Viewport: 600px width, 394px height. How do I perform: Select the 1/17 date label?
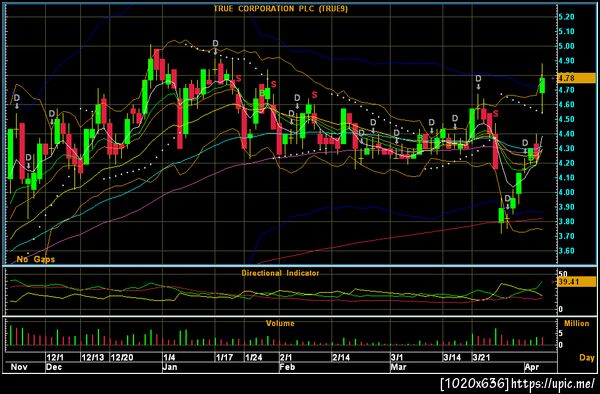click(225, 358)
